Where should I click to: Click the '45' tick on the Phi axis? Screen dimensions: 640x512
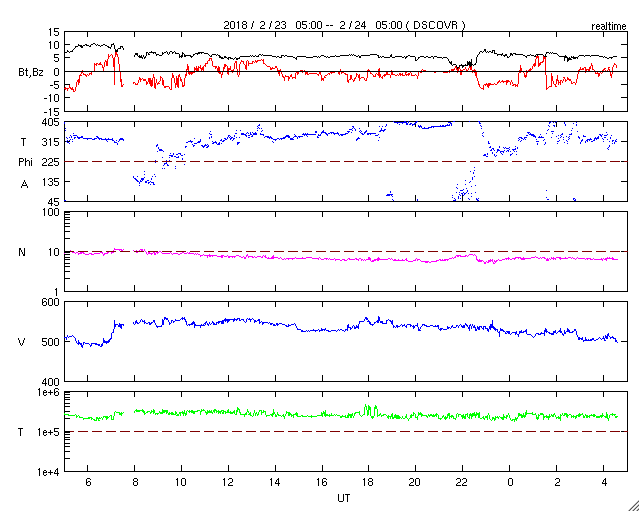coord(53,202)
